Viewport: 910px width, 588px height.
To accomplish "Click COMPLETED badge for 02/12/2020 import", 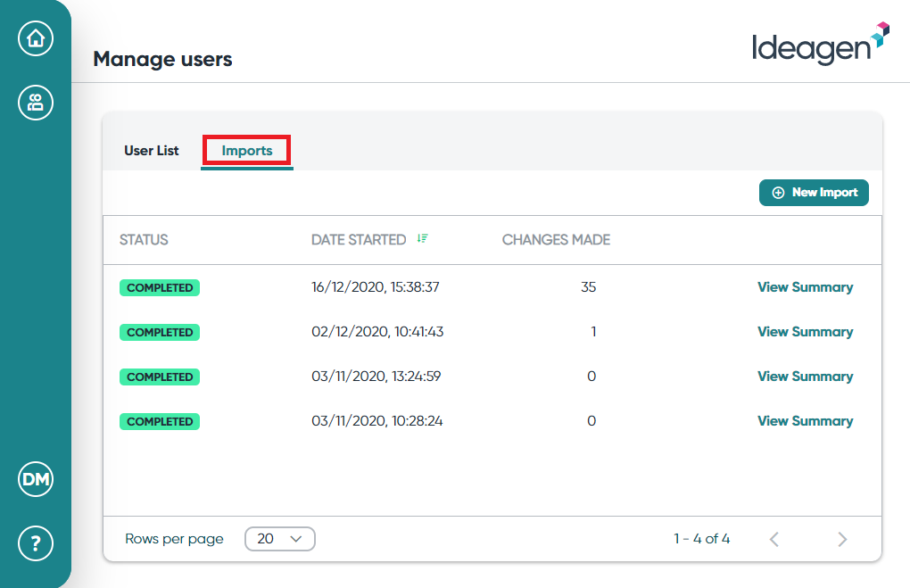I will point(160,333).
